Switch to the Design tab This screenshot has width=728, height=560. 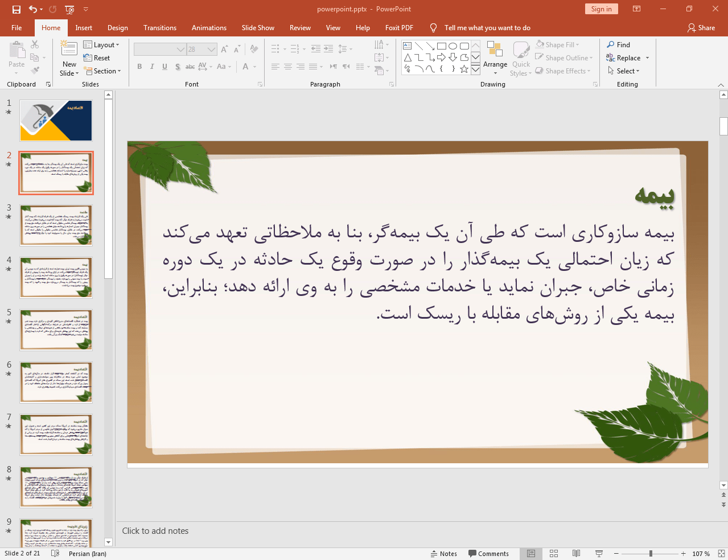117,28
